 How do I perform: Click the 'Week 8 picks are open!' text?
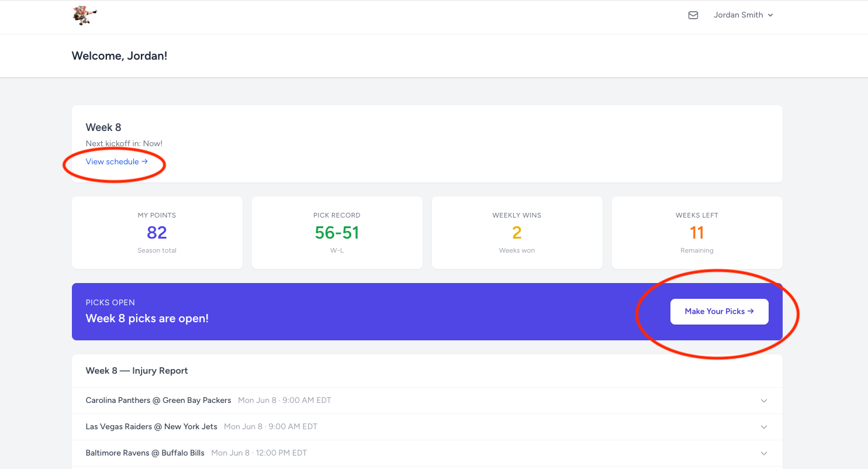147,319
